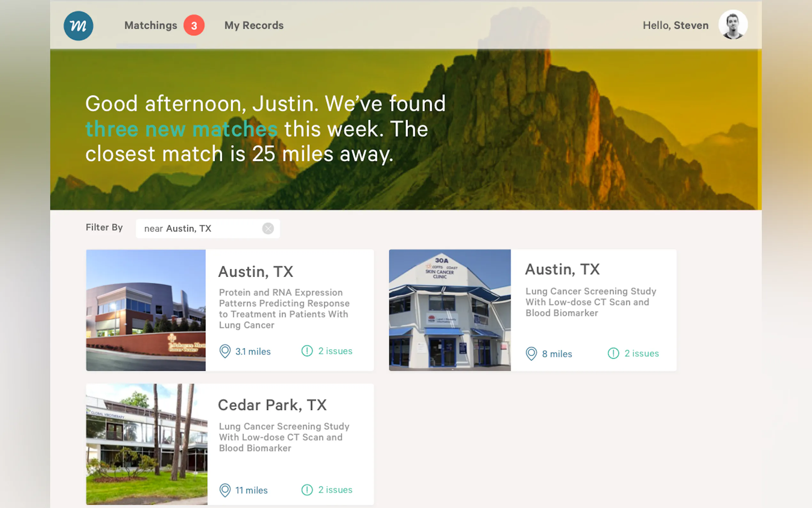812x508 pixels.
Task: Click the 2 issues link on 8 miles card
Action: pyautogui.click(x=641, y=353)
